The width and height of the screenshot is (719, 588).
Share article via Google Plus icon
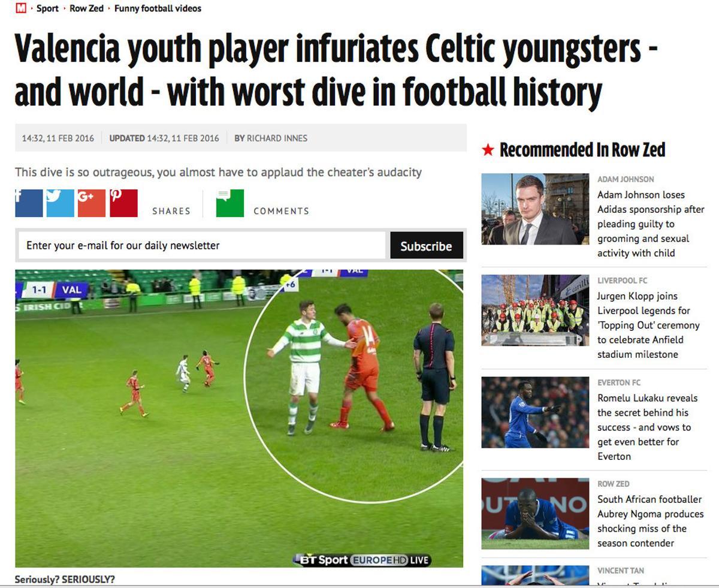92,203
